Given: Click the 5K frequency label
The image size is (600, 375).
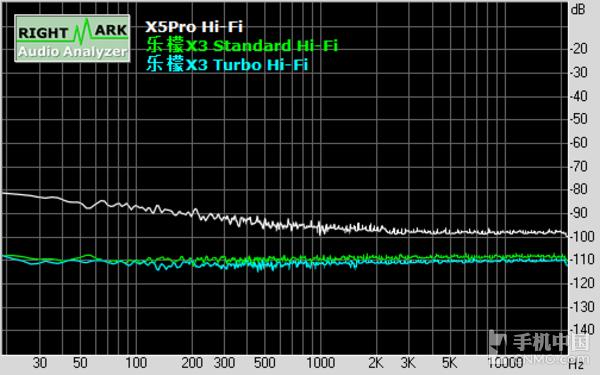Looking at the screenshot, I should coord(449,363).
